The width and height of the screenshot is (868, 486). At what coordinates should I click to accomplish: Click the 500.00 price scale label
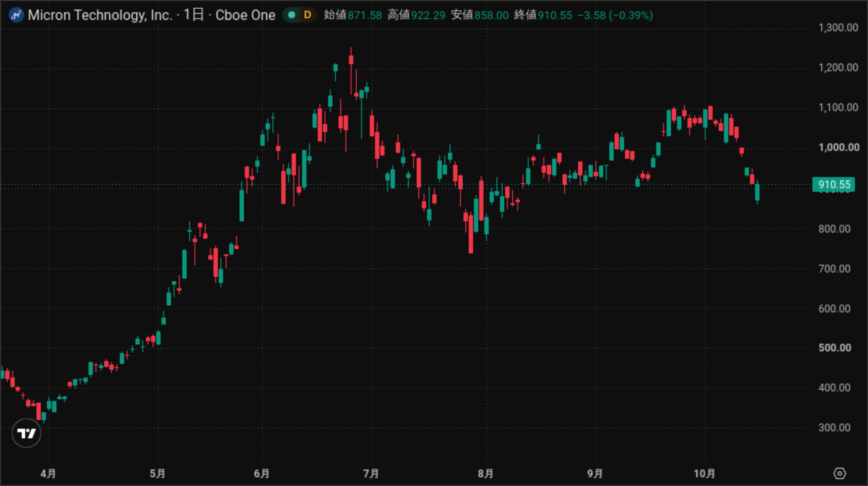835,348
